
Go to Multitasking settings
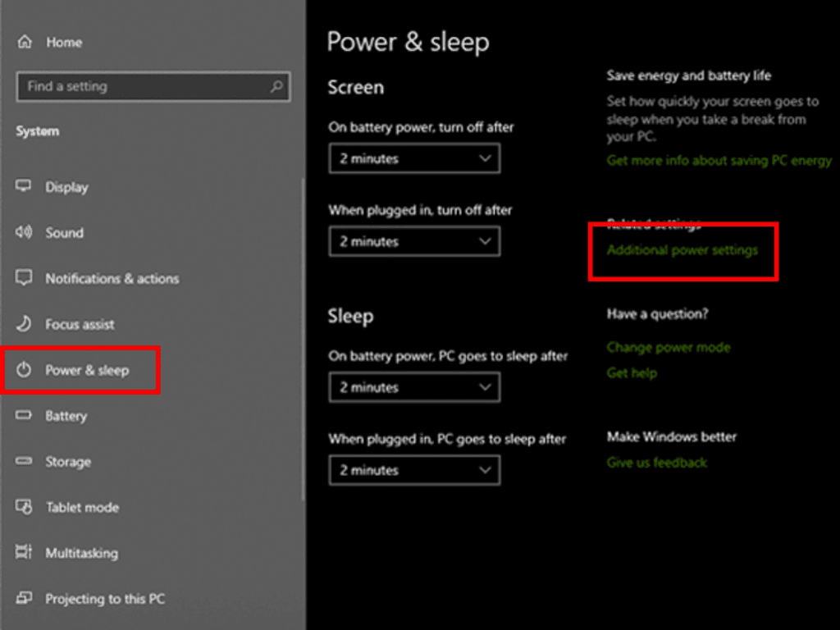click(x=81, y=553)
